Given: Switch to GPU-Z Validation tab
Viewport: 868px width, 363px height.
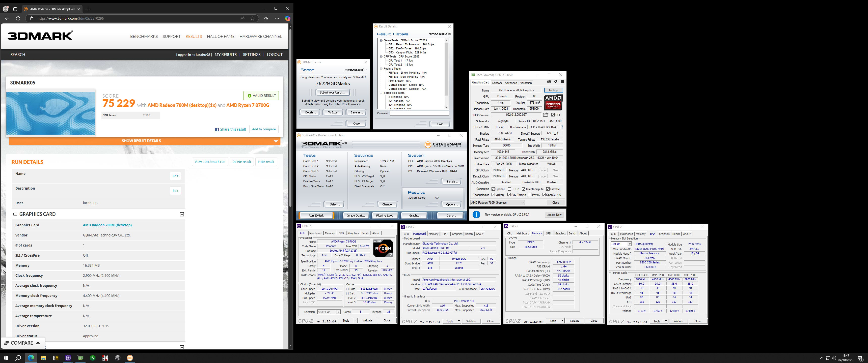Looking at the screenshot, I should [526, 83].
